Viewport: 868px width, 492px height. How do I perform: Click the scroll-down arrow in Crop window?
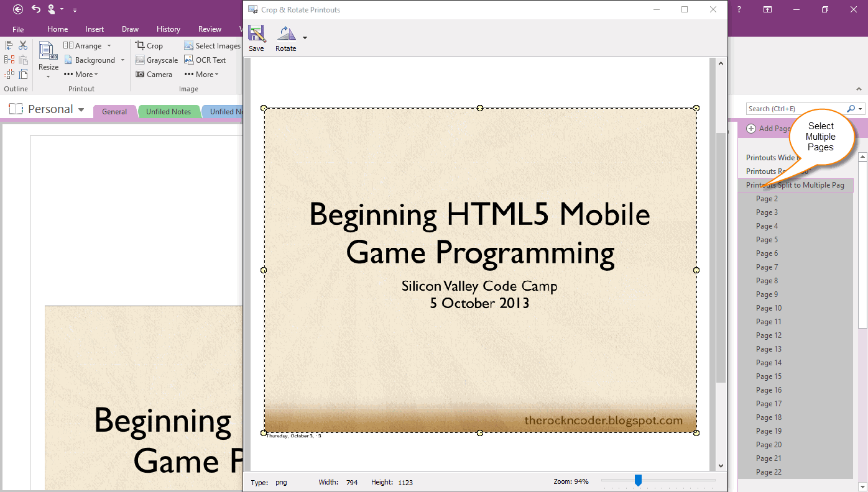tap(721, 466)
